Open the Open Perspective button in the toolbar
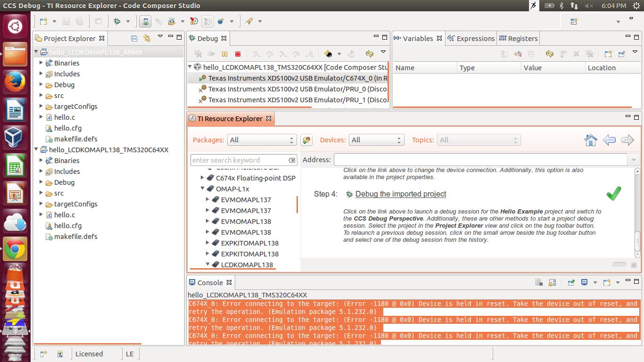 pyautogui.click(x=574, y=21)
